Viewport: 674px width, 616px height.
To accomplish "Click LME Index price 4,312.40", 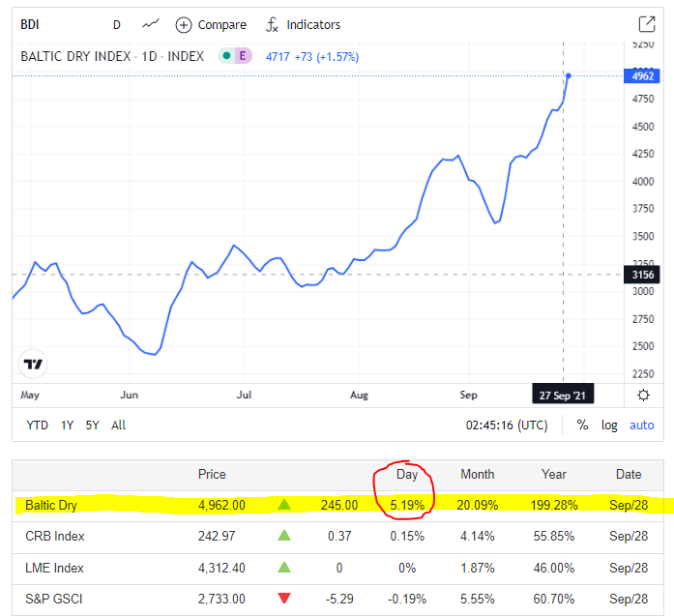I will coord(221,568).
